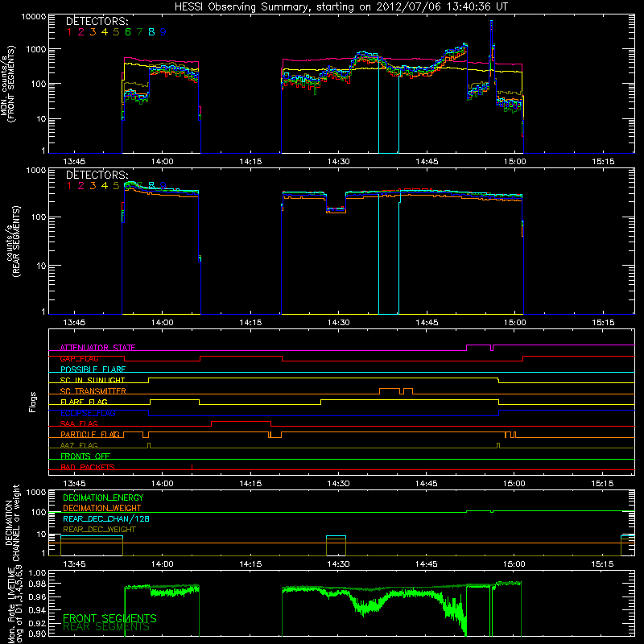Viewport: 644px width, 644px height.
Task: Click the REAR_DEC_WEIGHT legend label
Action: click(99, 530)
